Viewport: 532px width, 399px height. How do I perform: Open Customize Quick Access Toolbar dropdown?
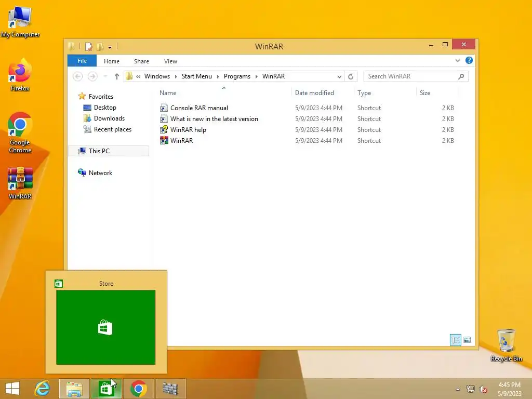point(110,47)
